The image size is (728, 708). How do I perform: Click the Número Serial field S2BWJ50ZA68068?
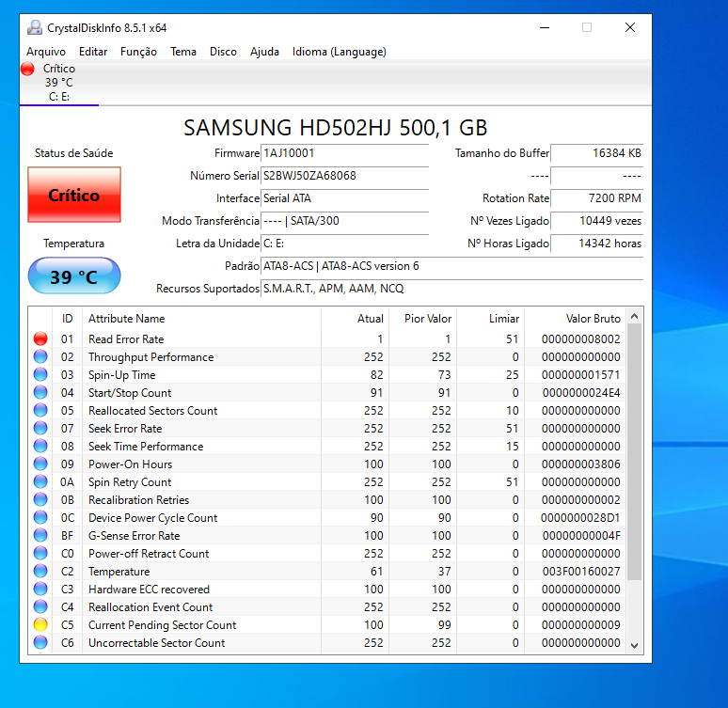point(344,176)
